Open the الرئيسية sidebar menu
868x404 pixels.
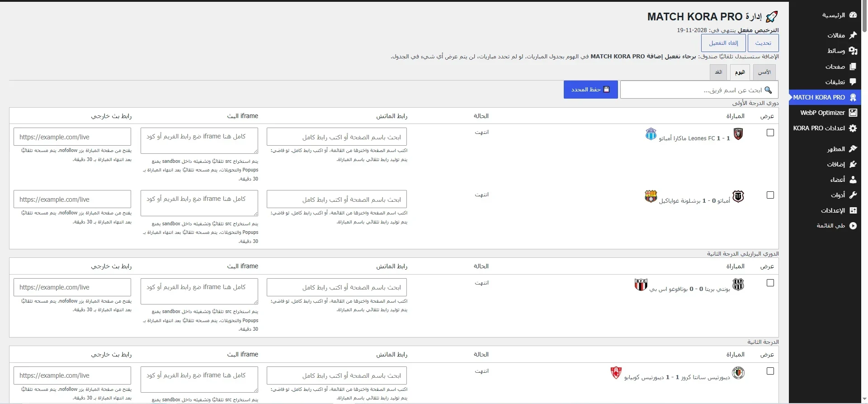click(826, 15)
